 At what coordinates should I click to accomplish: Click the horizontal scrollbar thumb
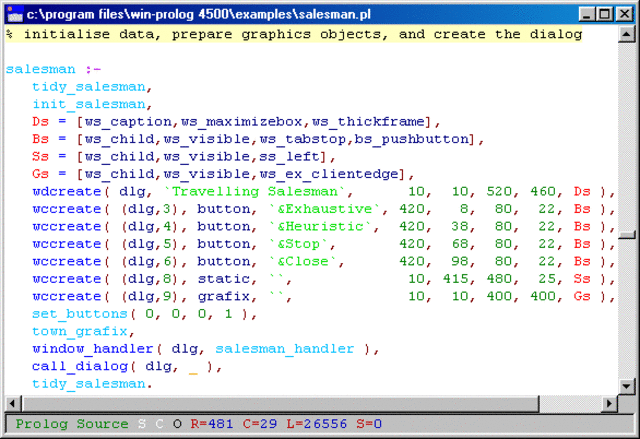tap(280, 404)
